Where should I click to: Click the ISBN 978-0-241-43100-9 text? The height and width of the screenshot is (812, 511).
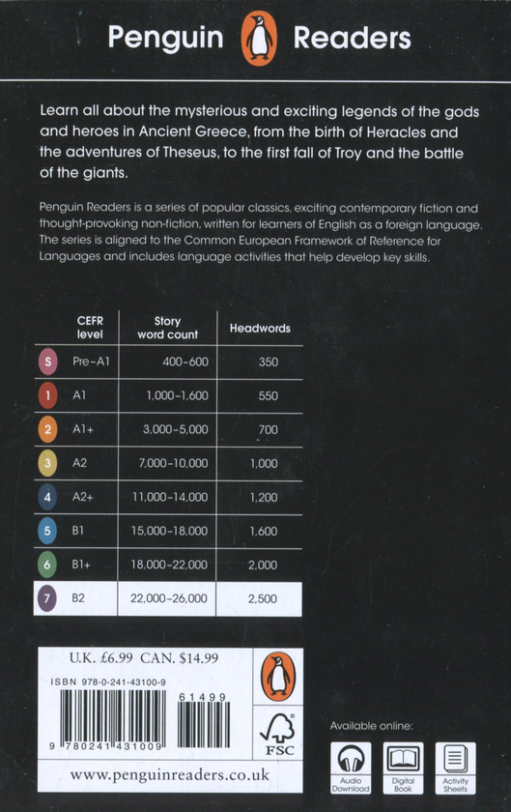pyautogui.click(x=108, y=682)
